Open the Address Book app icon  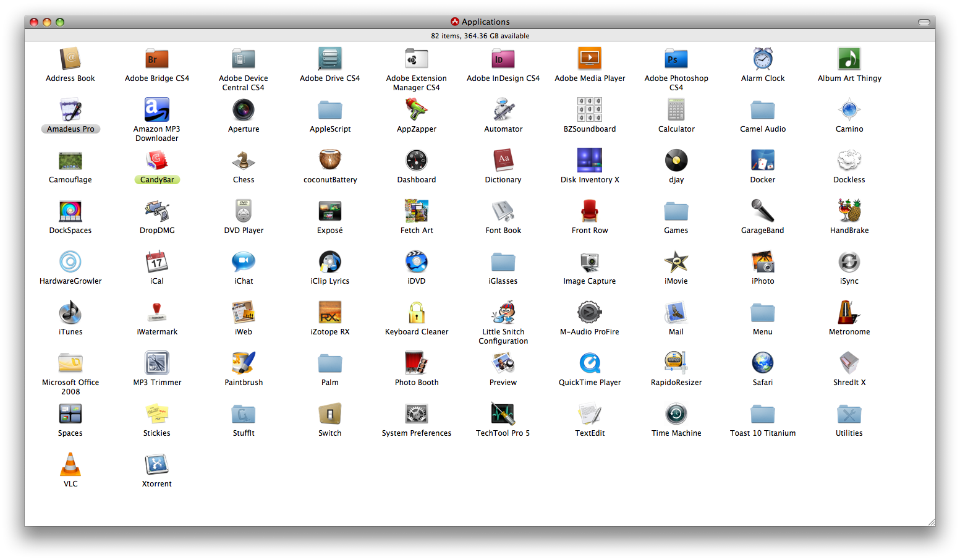(70, 59)
